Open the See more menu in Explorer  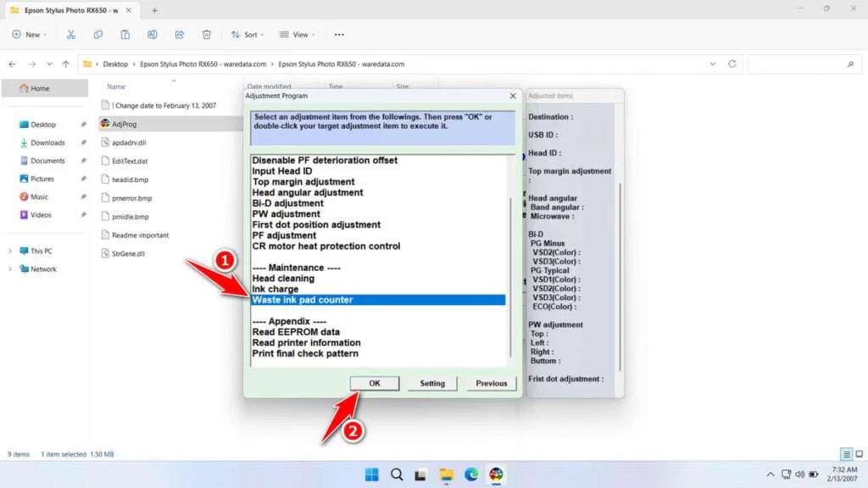point(338,34)
